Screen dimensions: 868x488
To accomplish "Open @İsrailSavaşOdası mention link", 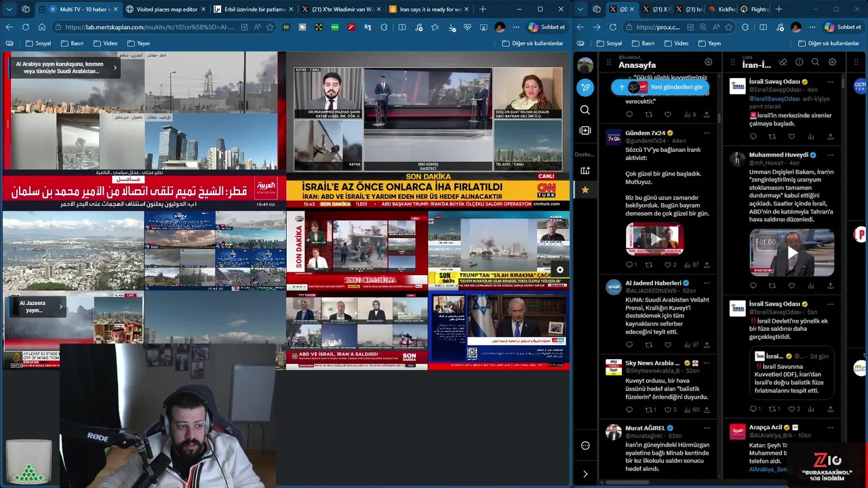I will (775, 99).
